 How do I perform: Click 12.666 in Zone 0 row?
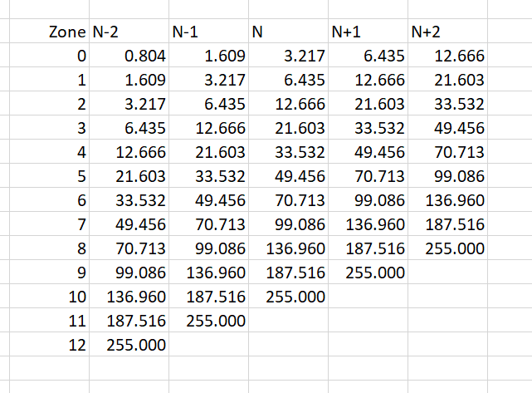tap(448, 55)
